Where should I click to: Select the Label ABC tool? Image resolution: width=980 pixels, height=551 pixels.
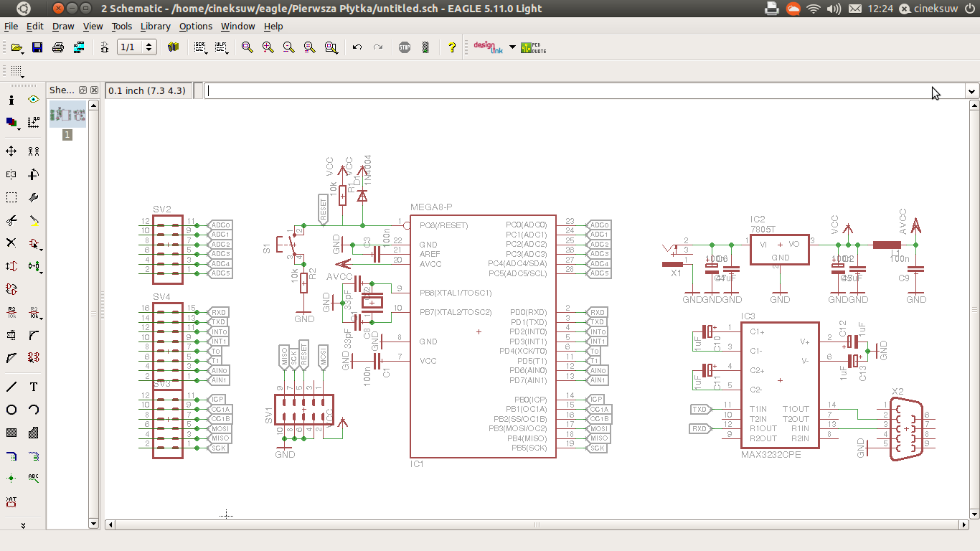[x=34, y=478]
